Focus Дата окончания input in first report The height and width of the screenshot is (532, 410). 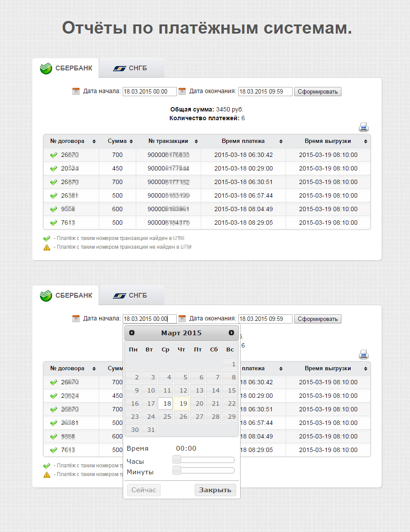pos(265,92)
